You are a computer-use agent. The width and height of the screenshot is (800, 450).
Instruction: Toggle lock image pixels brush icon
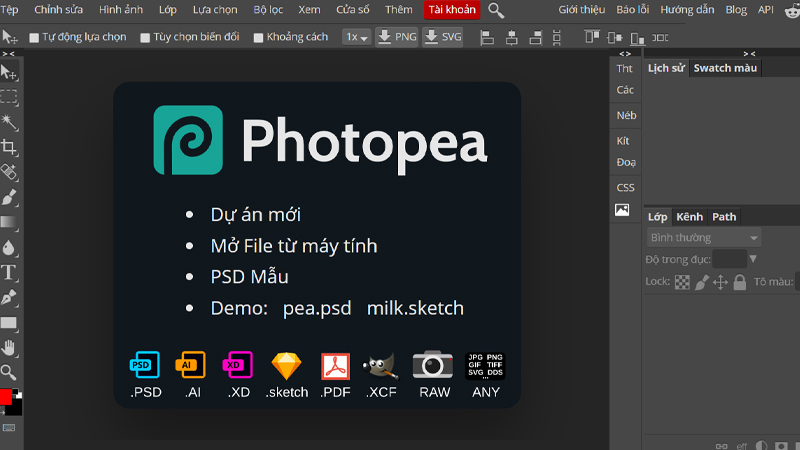pyautogui.click(x=702, y=282)
